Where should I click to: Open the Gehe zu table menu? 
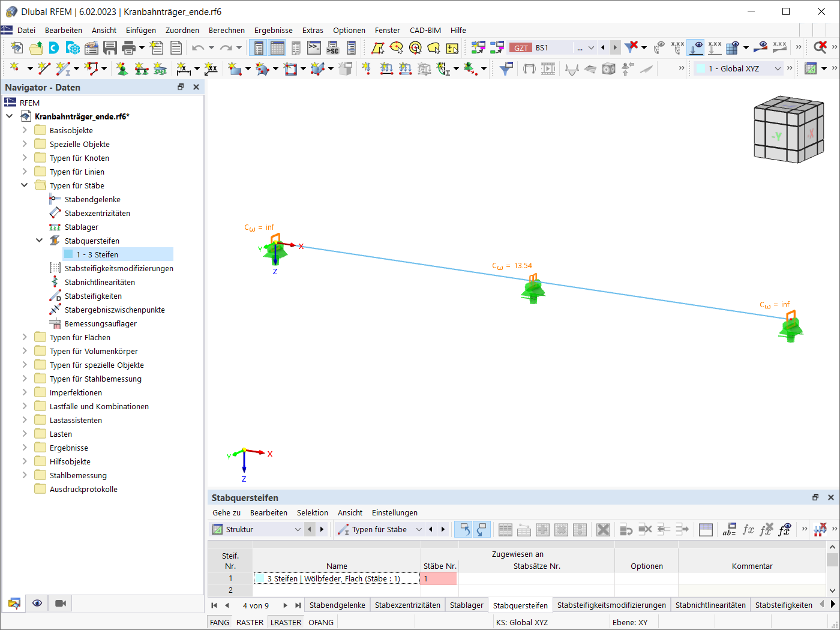tap(226, 512)
